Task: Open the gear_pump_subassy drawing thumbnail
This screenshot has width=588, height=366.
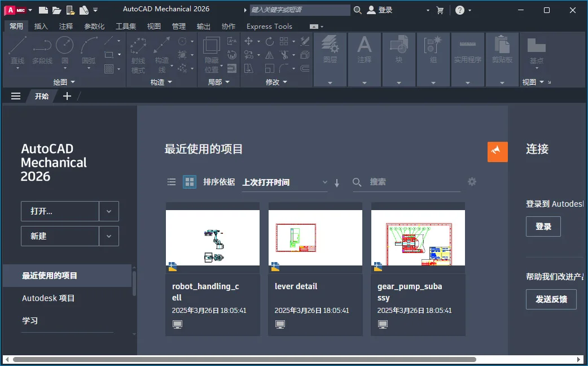Action: click(418, 238)
